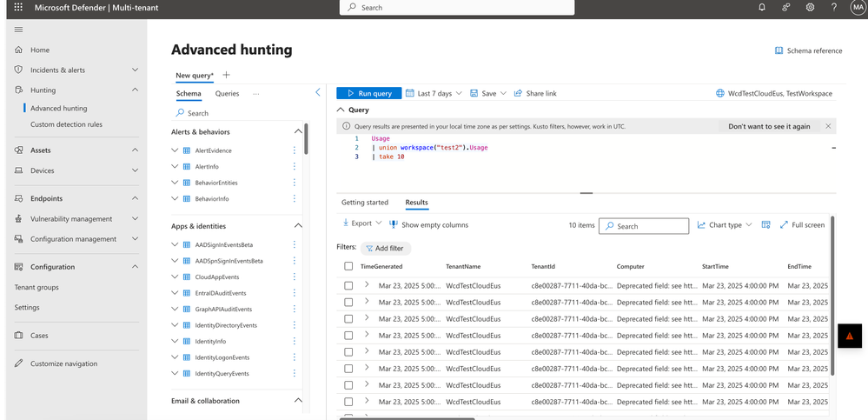Check the eighth result row checkbox

[x=348, y=402]
